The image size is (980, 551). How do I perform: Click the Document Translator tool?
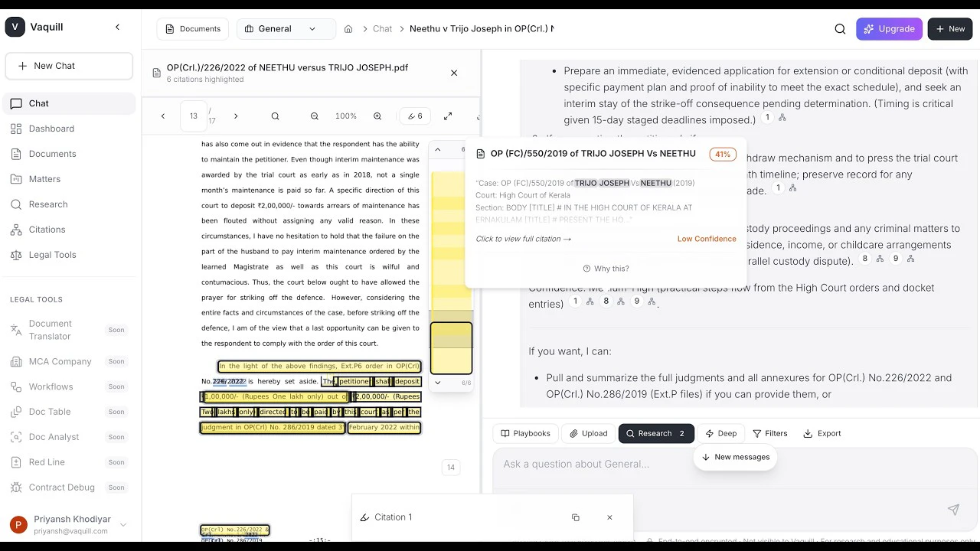[69, 330]
